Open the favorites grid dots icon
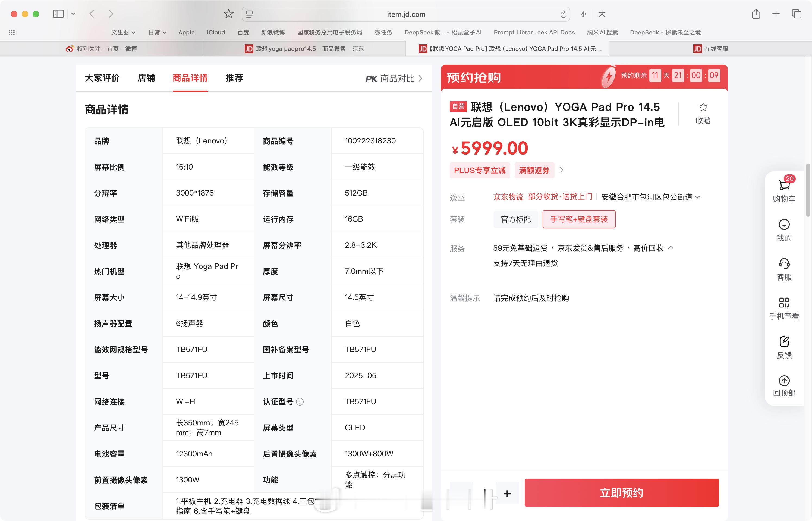 click(12, 33)
